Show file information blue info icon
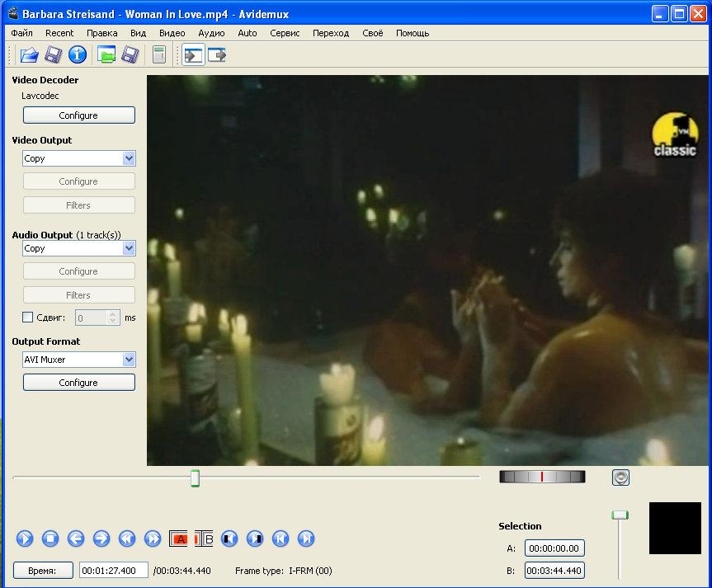 78,54
